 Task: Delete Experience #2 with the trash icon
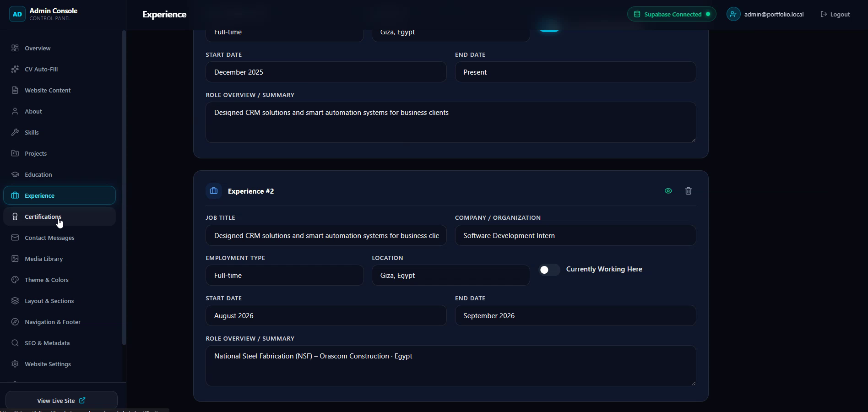point(689,191)
